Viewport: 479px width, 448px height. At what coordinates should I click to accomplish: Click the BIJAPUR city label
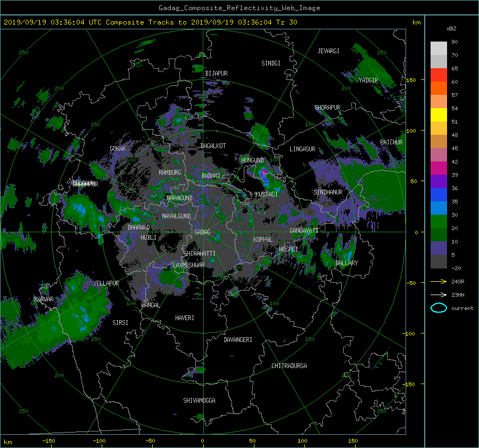216,74
